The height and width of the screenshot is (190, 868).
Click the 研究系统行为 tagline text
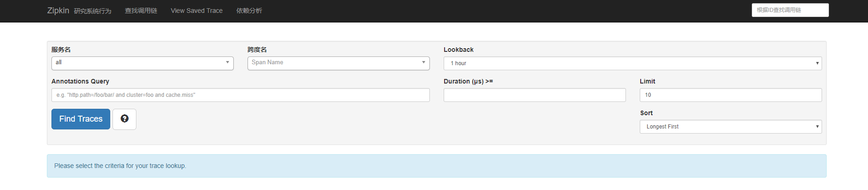pos(93,11)
